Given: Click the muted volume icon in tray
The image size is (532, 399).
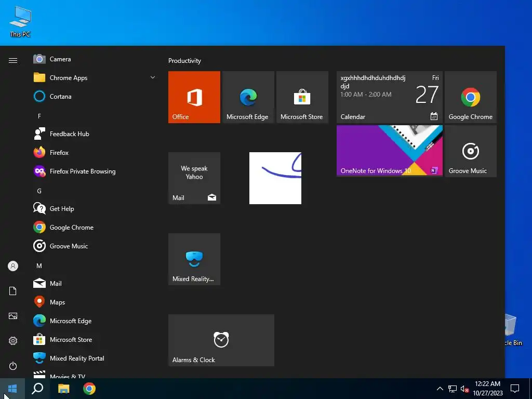Looking at the screenshot, I should point(464,389).
